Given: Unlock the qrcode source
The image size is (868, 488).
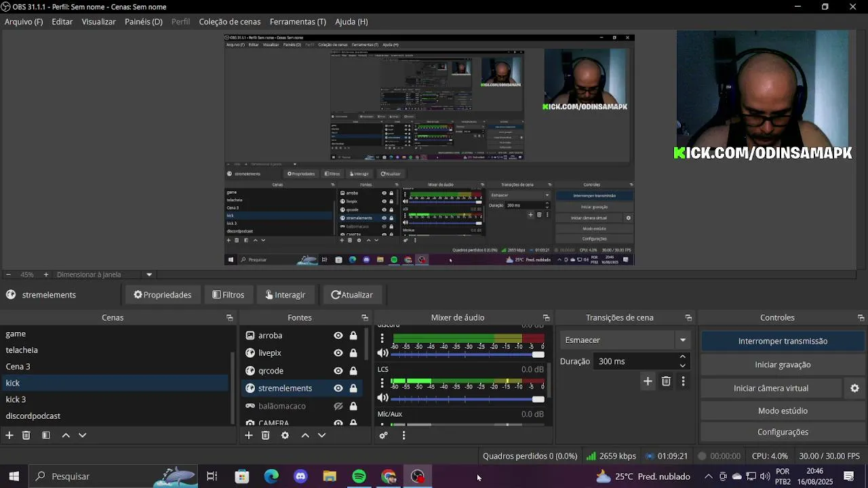Looking at the screenshot, I should [353, 371].
